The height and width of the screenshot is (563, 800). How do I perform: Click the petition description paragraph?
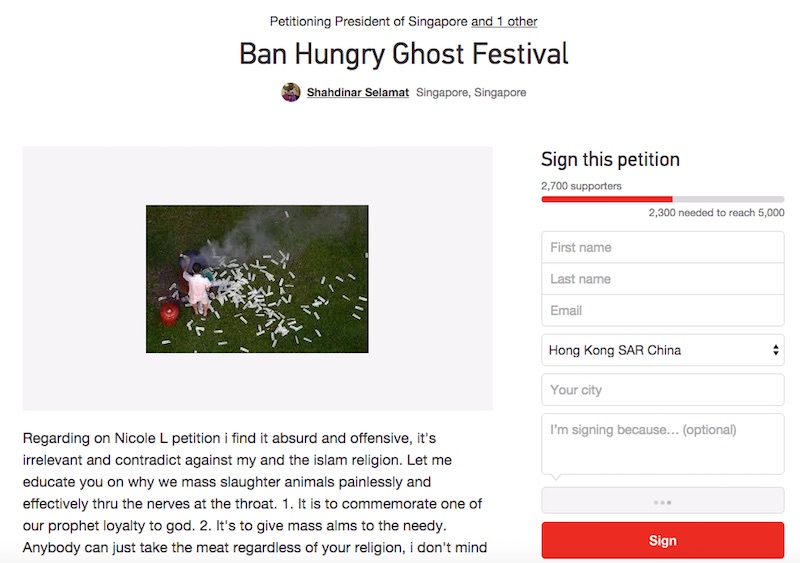[257, 493]
